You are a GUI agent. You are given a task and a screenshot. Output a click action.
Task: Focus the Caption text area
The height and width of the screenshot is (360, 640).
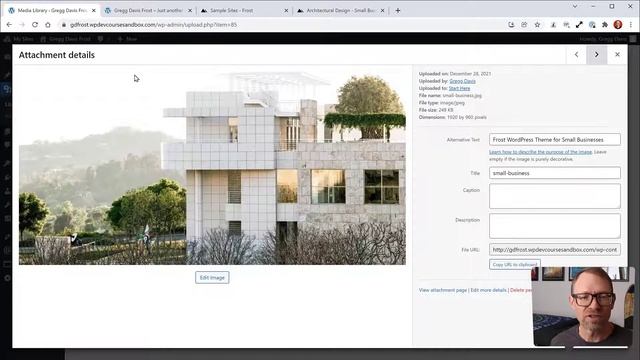tap(555, 196)
